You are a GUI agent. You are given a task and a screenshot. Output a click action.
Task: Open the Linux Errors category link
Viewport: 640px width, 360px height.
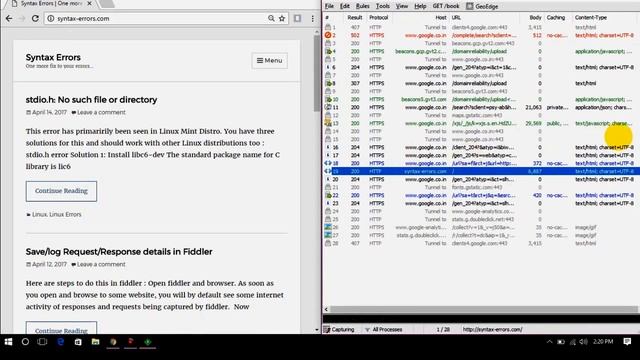[x=65, y=214]
